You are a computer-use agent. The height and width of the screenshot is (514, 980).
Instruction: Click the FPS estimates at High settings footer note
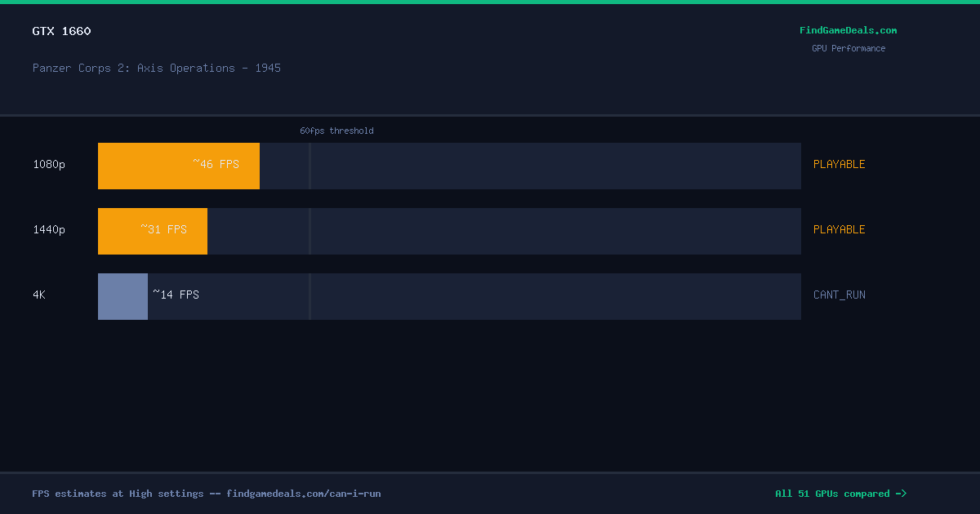(207, 494)
